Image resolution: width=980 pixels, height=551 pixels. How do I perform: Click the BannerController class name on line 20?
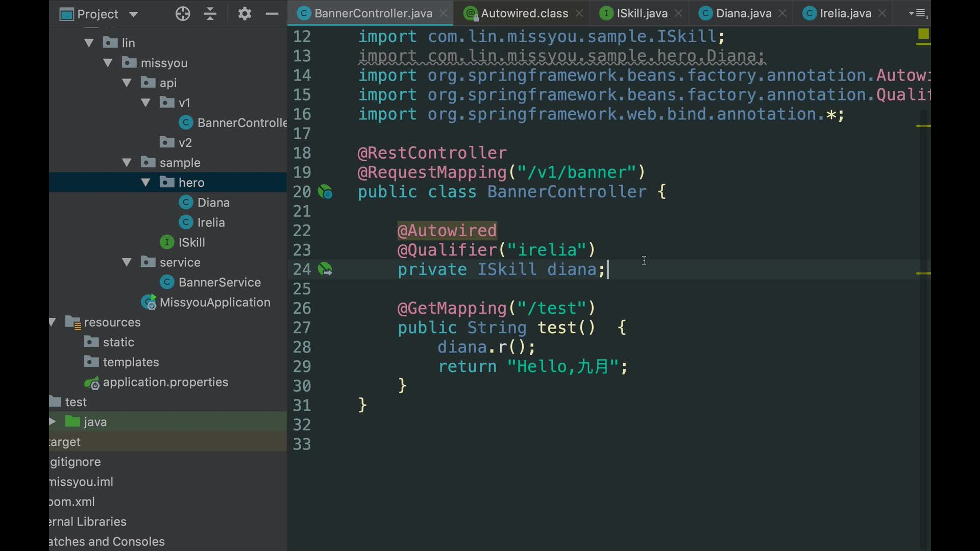[567, 192]
